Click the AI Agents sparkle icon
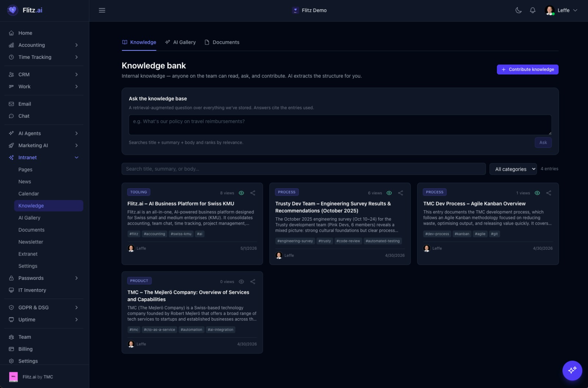Image resolution: width=588 pixels, height=388 pixels. pos(11,134)
